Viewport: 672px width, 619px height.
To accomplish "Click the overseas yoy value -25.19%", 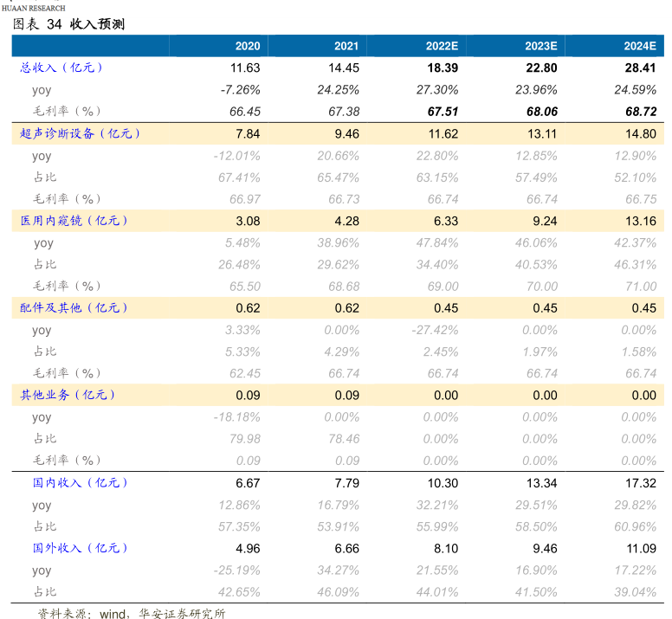I will [x=237, y=571].
